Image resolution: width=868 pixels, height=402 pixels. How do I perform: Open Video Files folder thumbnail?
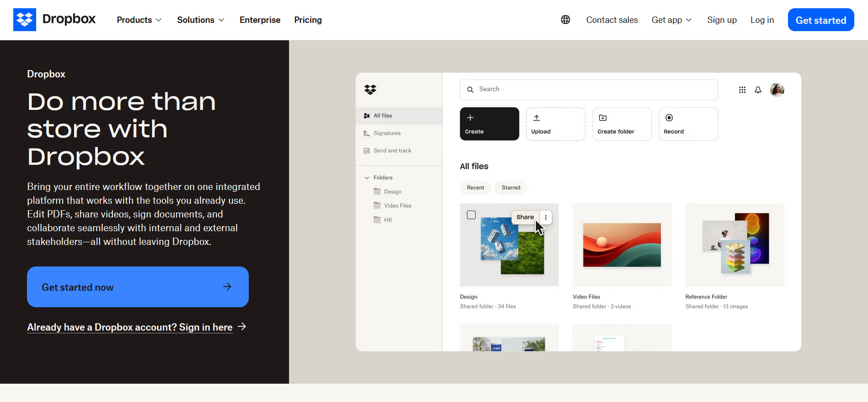click(622, 245)
